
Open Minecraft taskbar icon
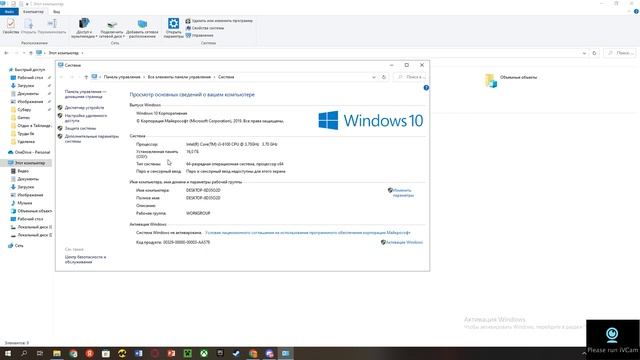(187, 353)
